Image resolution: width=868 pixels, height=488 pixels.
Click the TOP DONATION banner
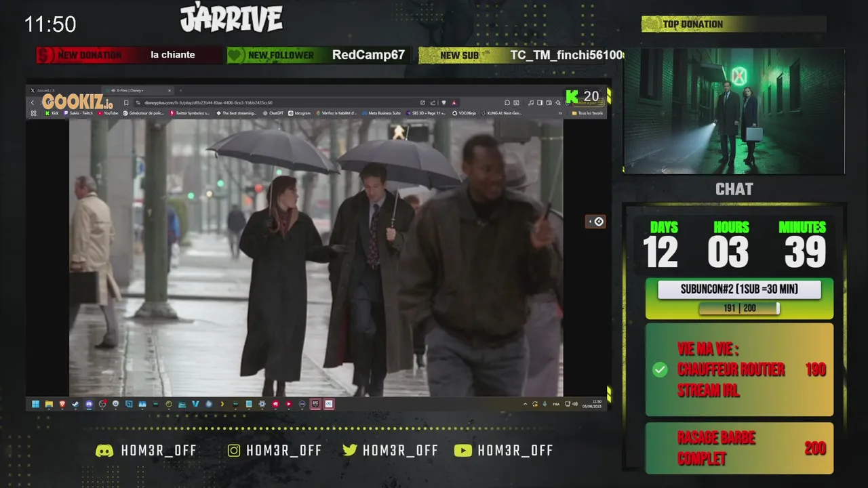click(734, 24)
